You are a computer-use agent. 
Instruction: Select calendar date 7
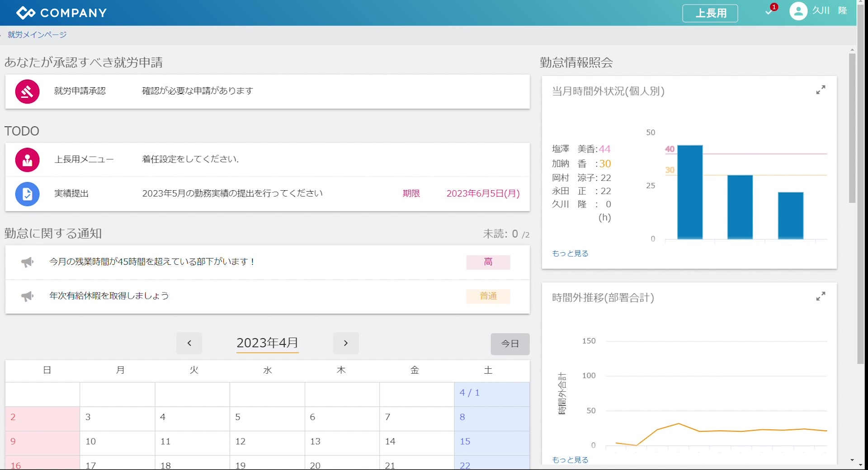point(417,419)
